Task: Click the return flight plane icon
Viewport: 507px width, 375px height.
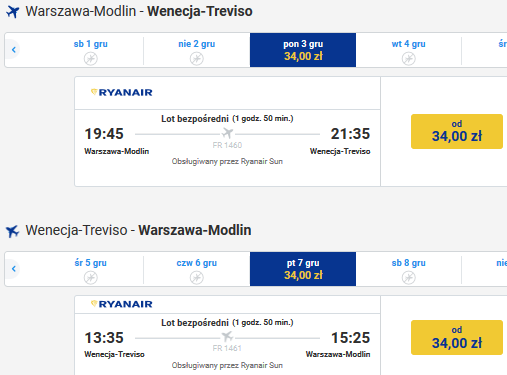Action: [x=13, y=231]
